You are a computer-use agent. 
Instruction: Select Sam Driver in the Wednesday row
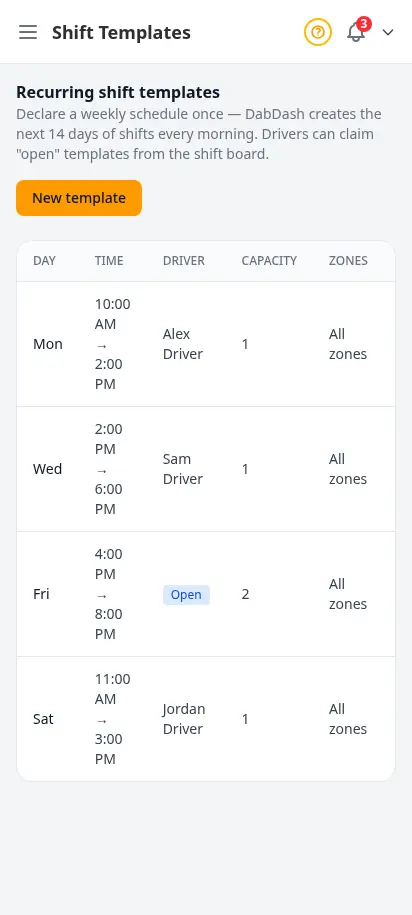coord(183,469)
